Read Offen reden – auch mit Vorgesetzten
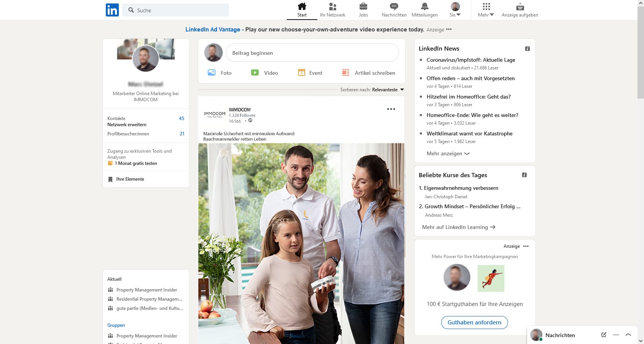Viewport: 644px width, 344px height. point(471,78)
